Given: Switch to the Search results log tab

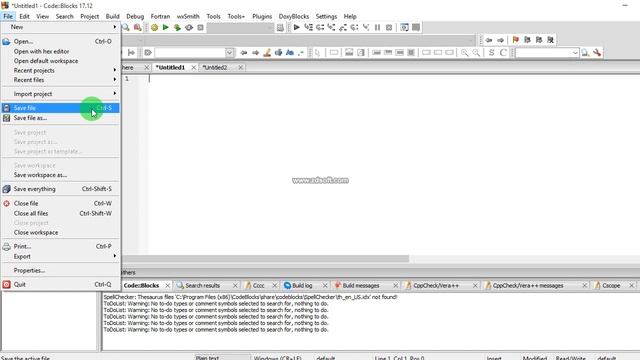Looking at the screenshot, I should point(202,285).
